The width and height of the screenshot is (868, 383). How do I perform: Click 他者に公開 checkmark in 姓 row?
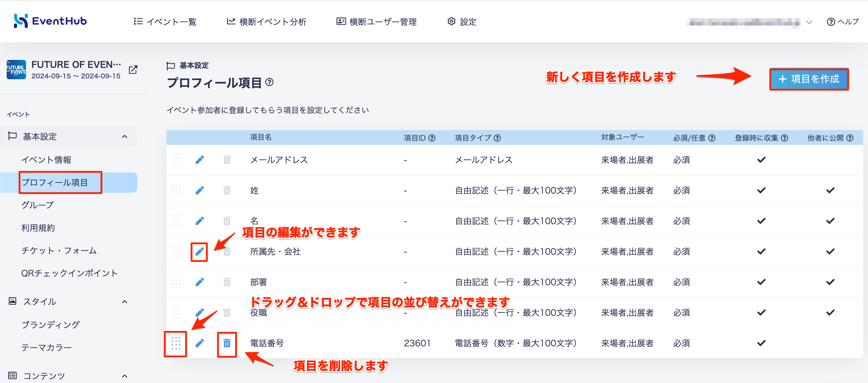tap(830, 190)
